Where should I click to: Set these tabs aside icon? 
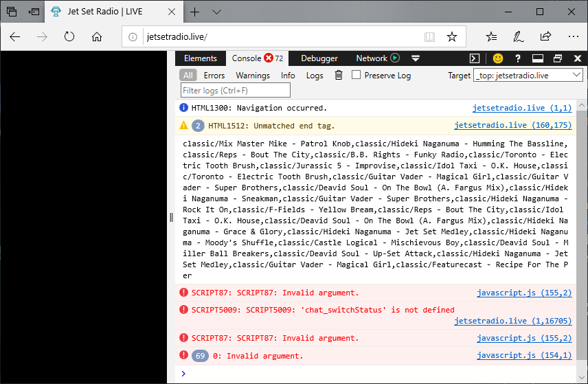tap(34, 12)
